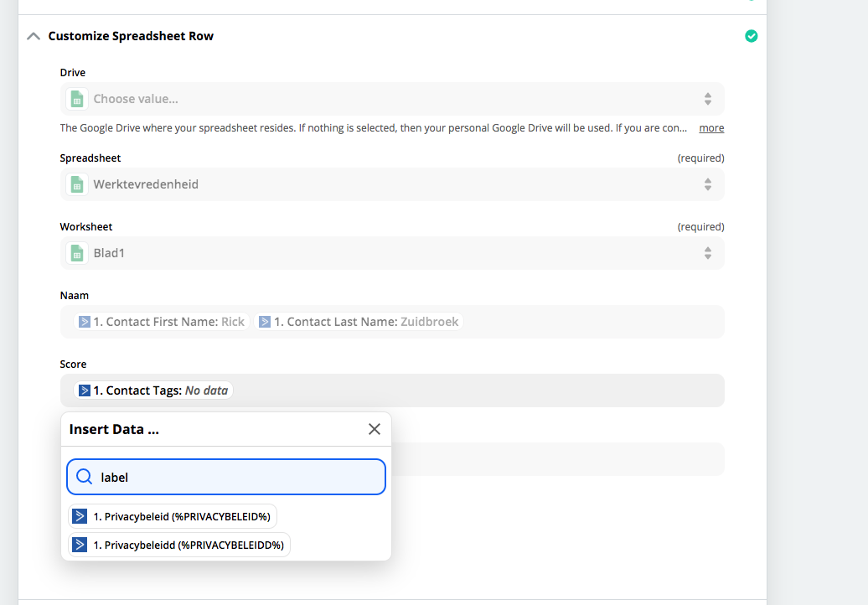Click the Spreadsheet field up-down arrows
The image size is (868, 605).
pyautogui.click(x=707, y=184)
